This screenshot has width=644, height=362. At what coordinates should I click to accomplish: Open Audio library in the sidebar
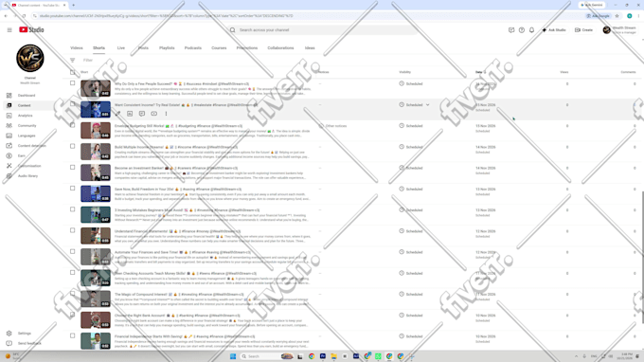click(x=27, y=176)
